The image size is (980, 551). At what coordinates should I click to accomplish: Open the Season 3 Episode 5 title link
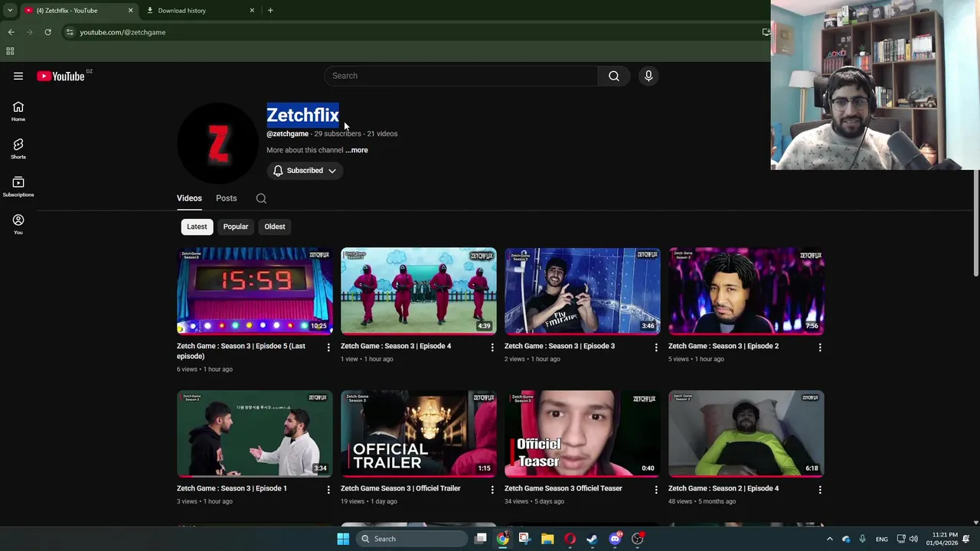point(241,351)
